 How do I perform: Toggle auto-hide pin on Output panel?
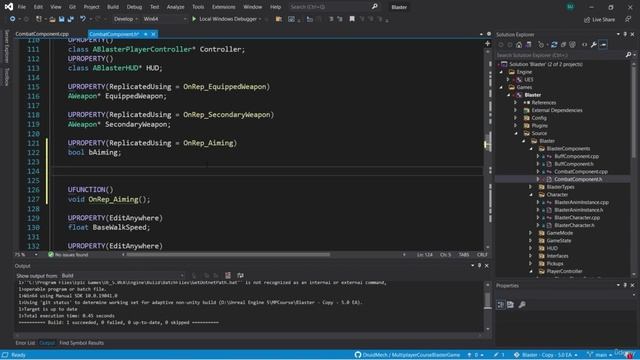[479, 266]
